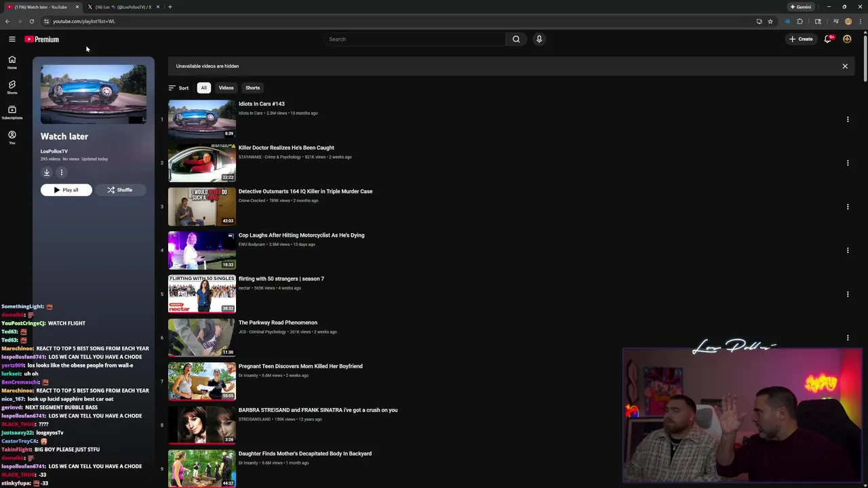Open the Chrome extensions puzzle icon
This screenshot has width=868, height=488.
800,21
